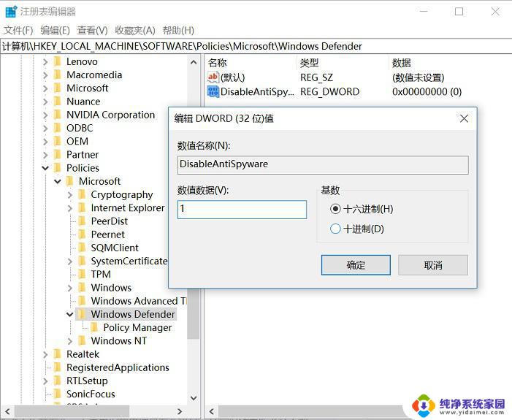Screen dimensions: 512x420
Task: Click the tree pane scroll-down arrow
Action: (194, 398)
